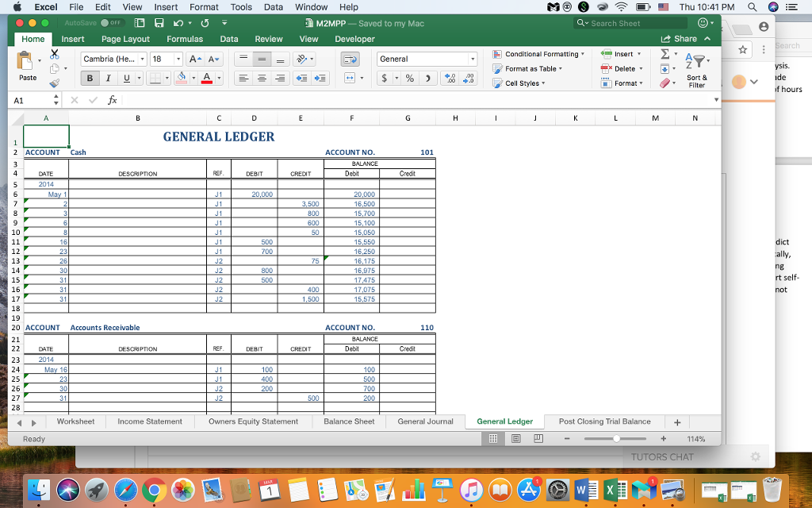Click the AutoSum sigma icon

point(665,54)
